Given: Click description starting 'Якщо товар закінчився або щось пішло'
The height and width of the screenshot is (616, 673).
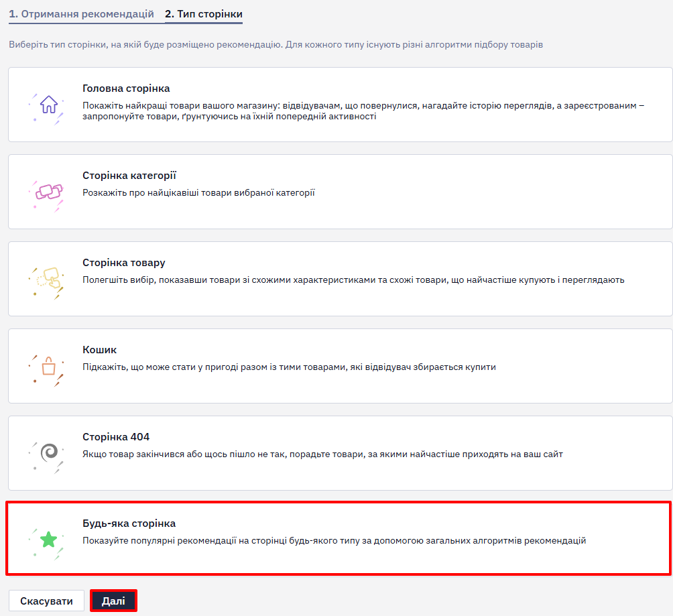Looking at the screenshot, I should point(322,454).
